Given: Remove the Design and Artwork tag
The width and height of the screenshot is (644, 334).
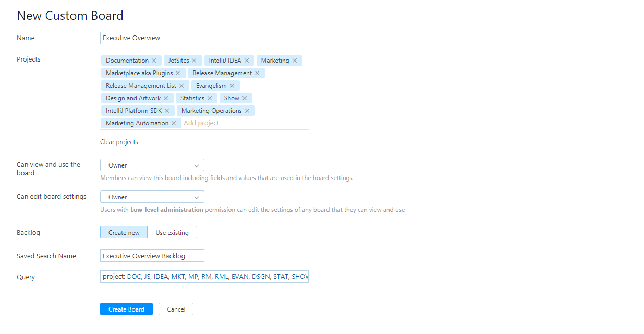Looking at the screenshot, I should tap(166, 98).
